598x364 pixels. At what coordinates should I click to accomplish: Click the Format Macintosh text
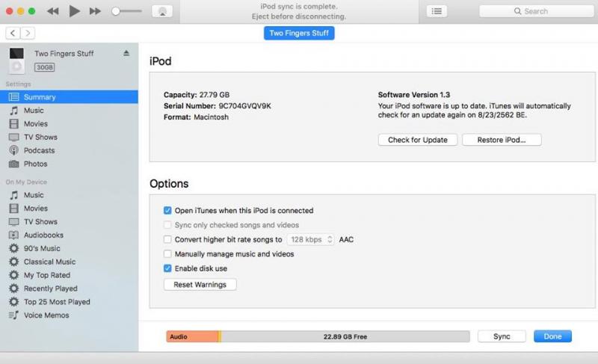point(196,117)
